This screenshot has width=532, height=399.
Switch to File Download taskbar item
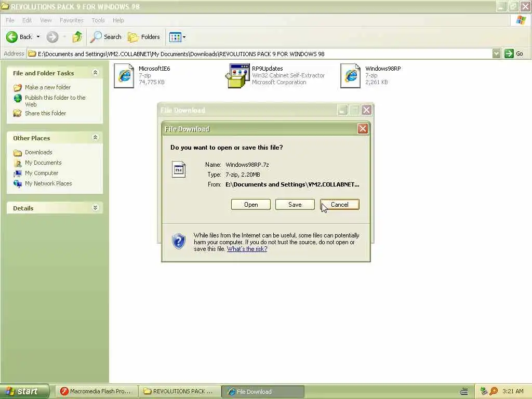click(263, 392)
